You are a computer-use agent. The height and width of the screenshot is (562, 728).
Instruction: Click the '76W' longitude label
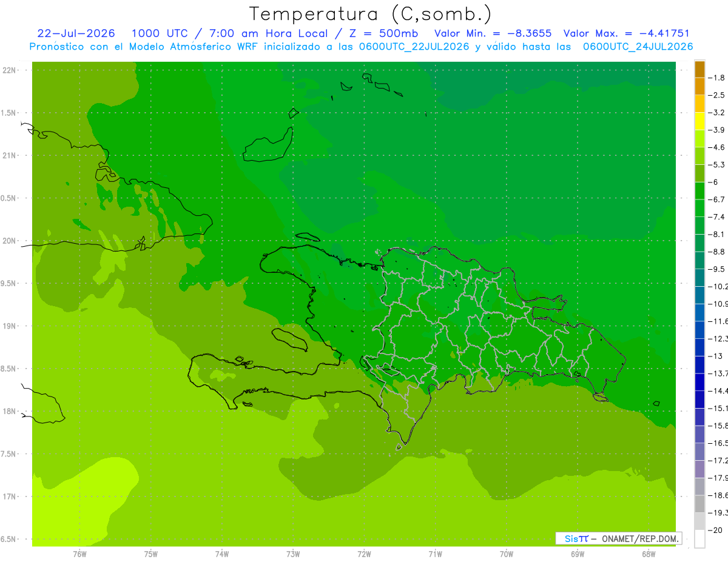(80, 554)
